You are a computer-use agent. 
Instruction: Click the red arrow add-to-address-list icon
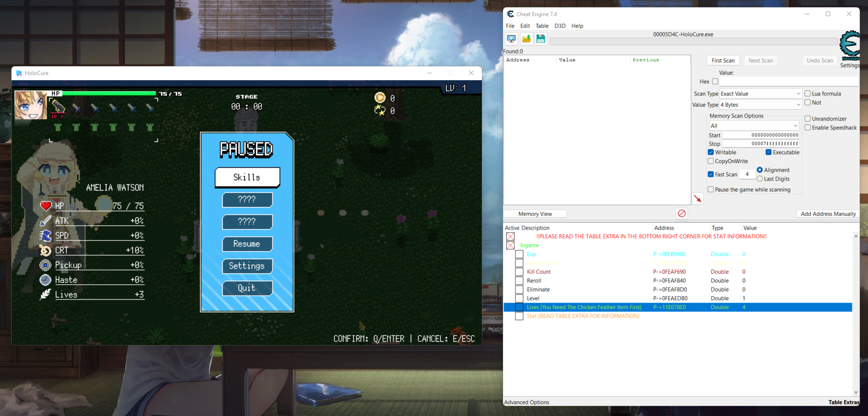(x=698, y=199)
